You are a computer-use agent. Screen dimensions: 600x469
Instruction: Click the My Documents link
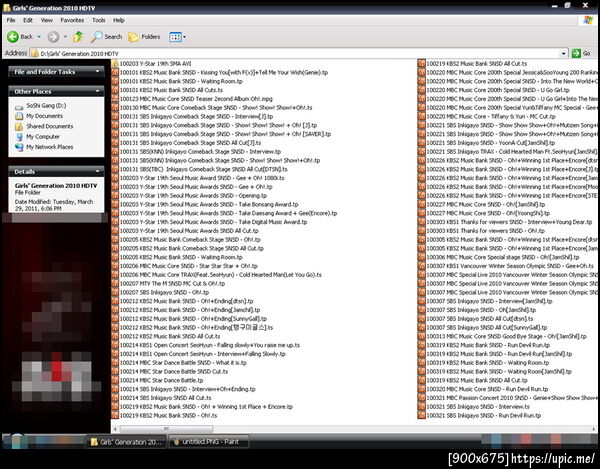pos(44,116)
